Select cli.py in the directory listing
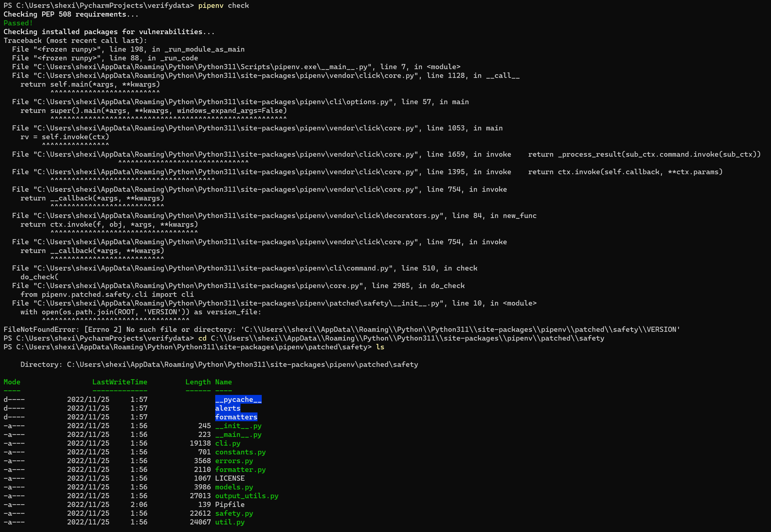The image size is (771, 532). click(x=228, y=443)
